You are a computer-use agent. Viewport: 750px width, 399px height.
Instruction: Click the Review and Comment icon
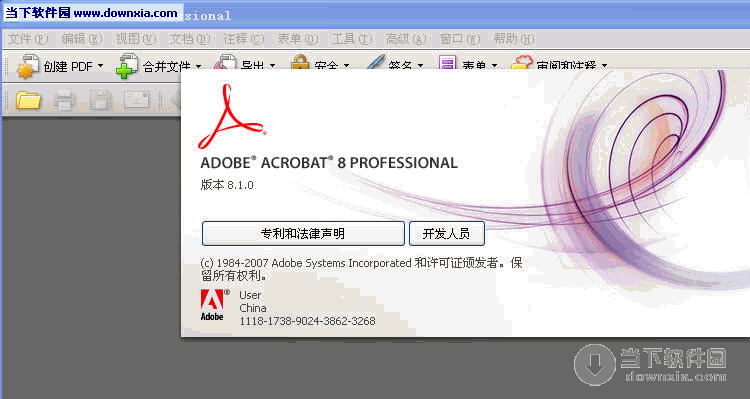[521, 62]
